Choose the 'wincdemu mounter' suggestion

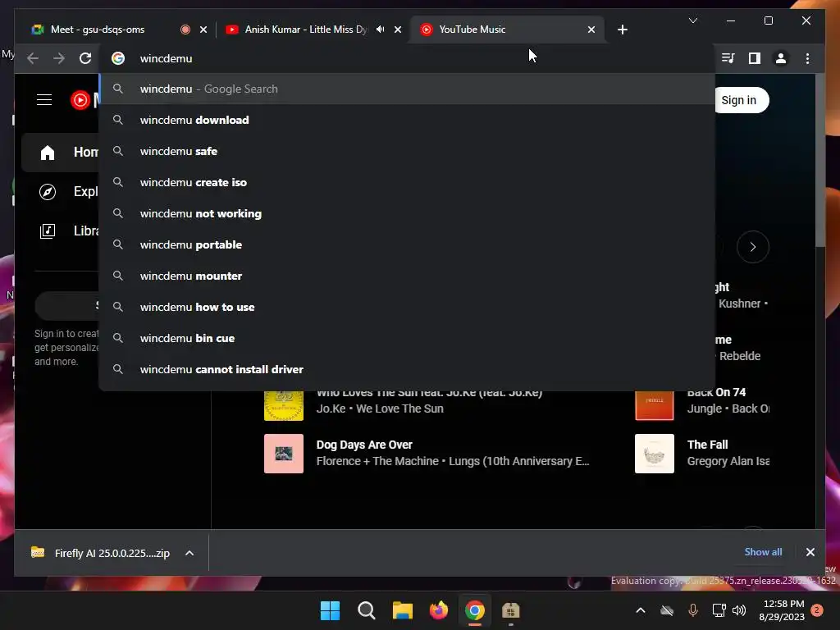[407, 276]
